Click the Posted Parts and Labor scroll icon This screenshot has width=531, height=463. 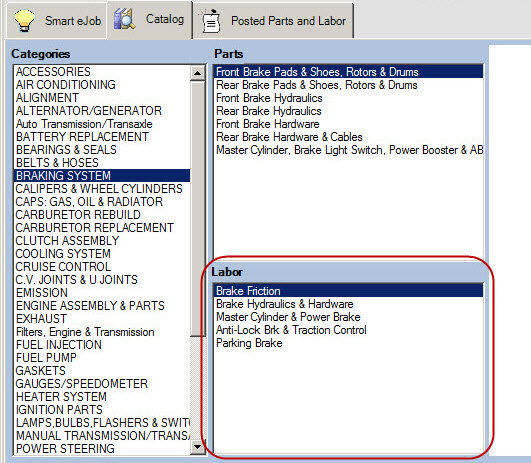click(x=211, y=20)
